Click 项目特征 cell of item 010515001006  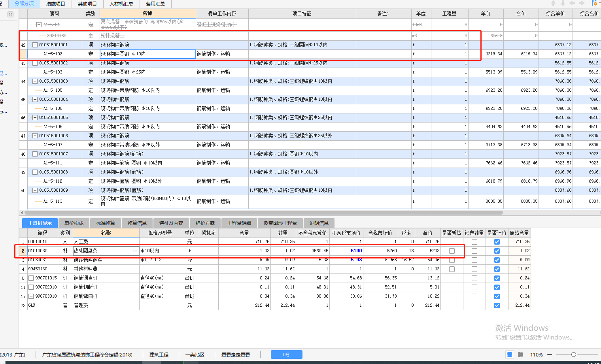302,136
